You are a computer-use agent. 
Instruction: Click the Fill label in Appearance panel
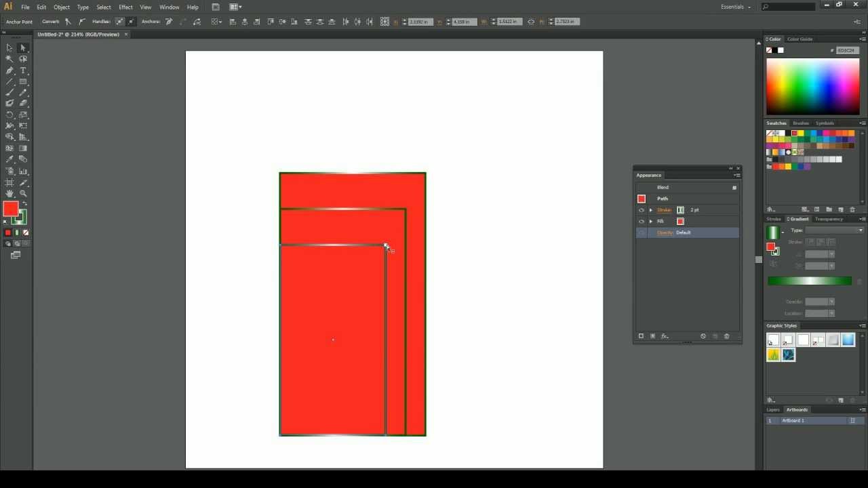tap(660, 222)
